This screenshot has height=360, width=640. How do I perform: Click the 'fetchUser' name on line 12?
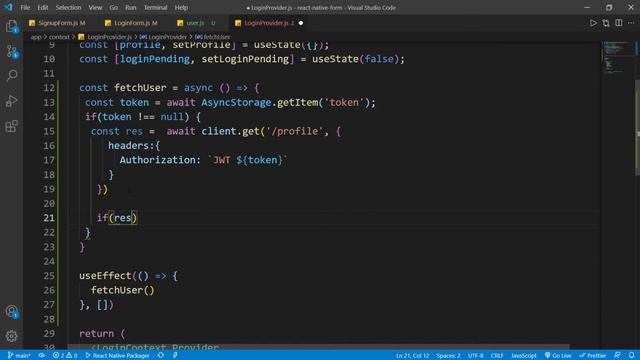coord(140,88)
